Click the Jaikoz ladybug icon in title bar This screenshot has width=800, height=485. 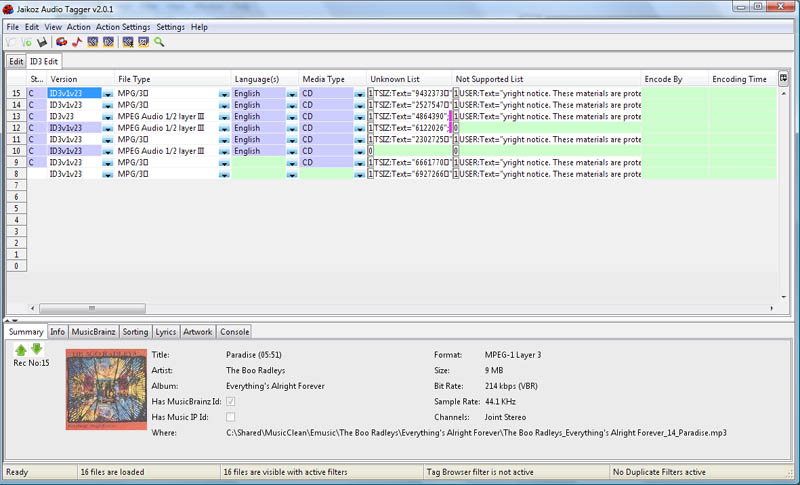point(8,9)
